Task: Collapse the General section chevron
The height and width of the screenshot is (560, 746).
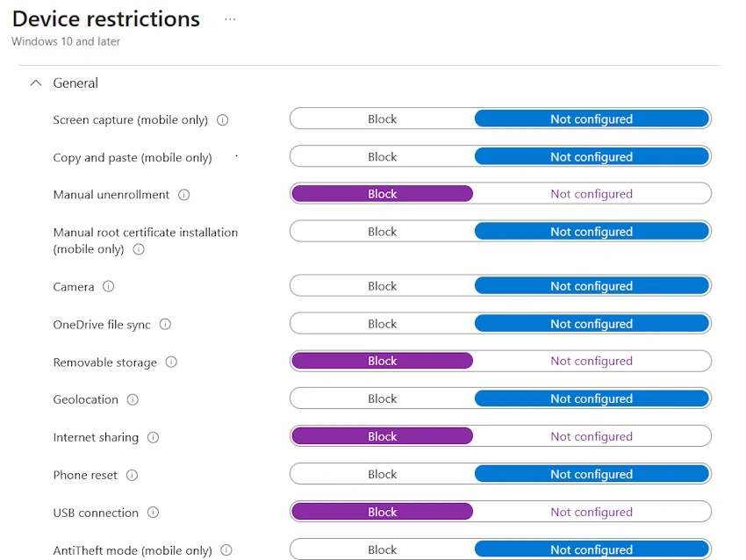Action: click(x=36, y=83)
